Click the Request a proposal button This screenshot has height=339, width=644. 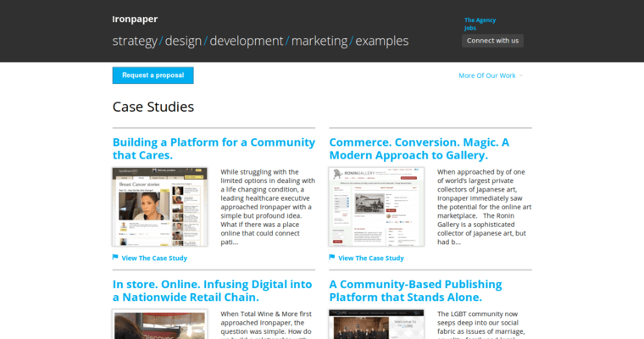tap(153, 75)
